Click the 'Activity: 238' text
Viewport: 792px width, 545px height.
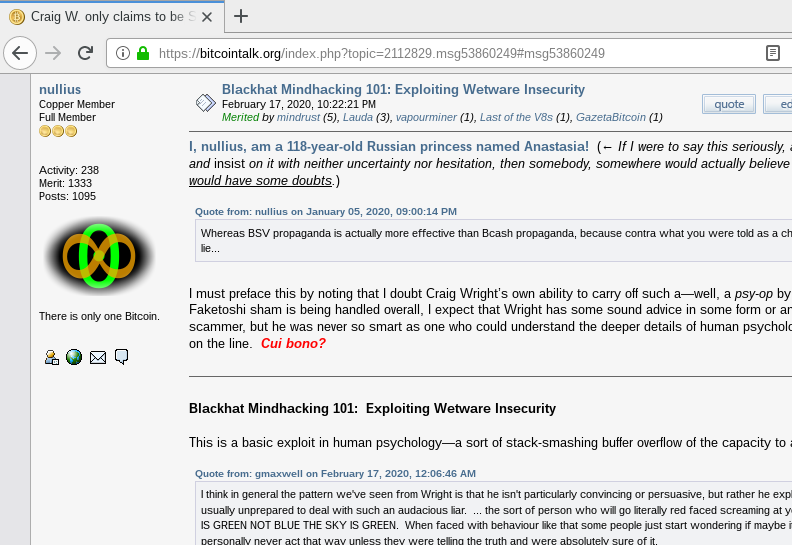pos(69,170)
